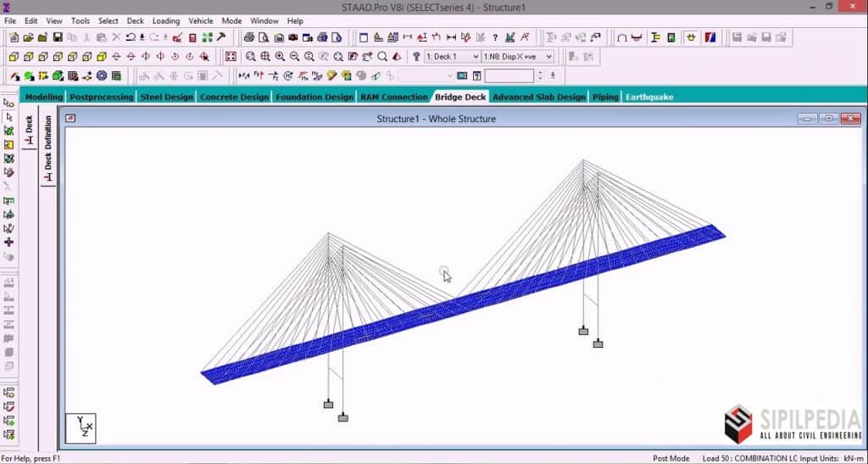Switch to the Postprocessing tab
868x464 pixels.
click(102, 97)
